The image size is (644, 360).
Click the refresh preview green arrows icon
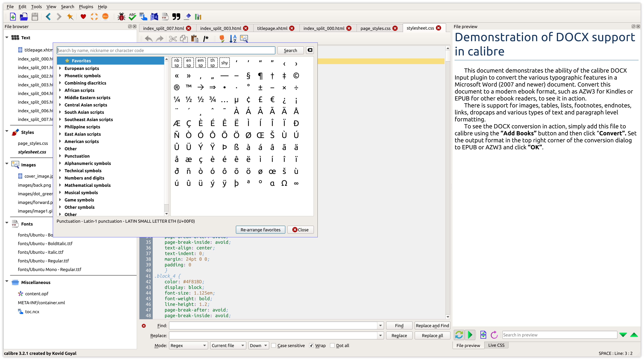459,335
